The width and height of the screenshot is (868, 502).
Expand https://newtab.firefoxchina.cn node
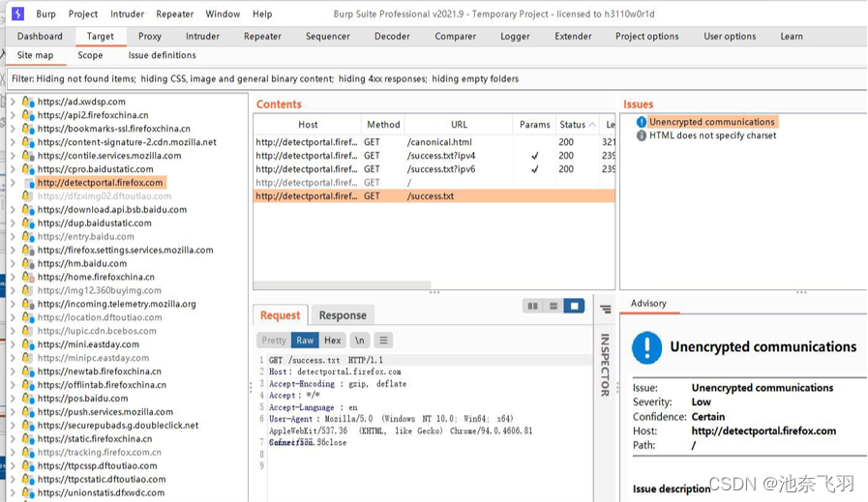14,371
